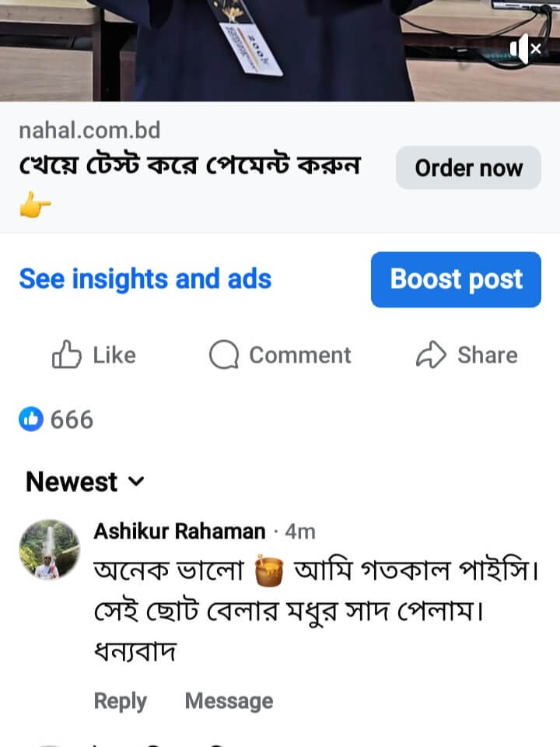Tap the Bengali ad headline text
Viewport: 560px width, 747px height.
pos(190,167)
